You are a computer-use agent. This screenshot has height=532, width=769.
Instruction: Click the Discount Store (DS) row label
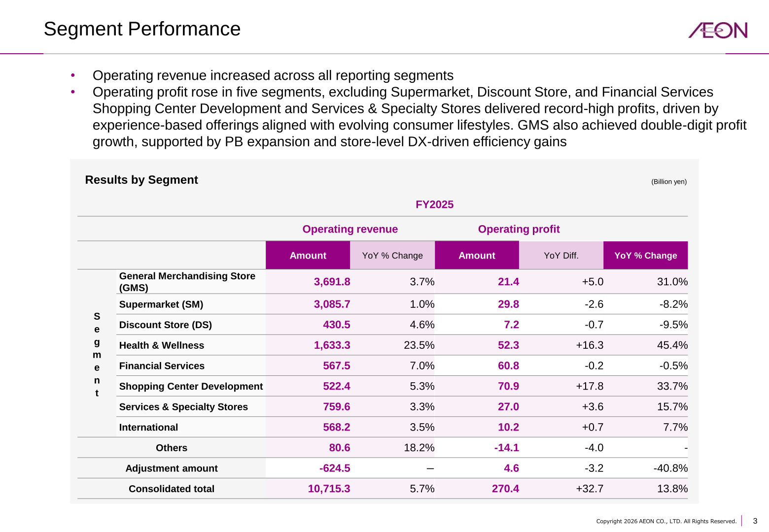click(x=166, y=325)
